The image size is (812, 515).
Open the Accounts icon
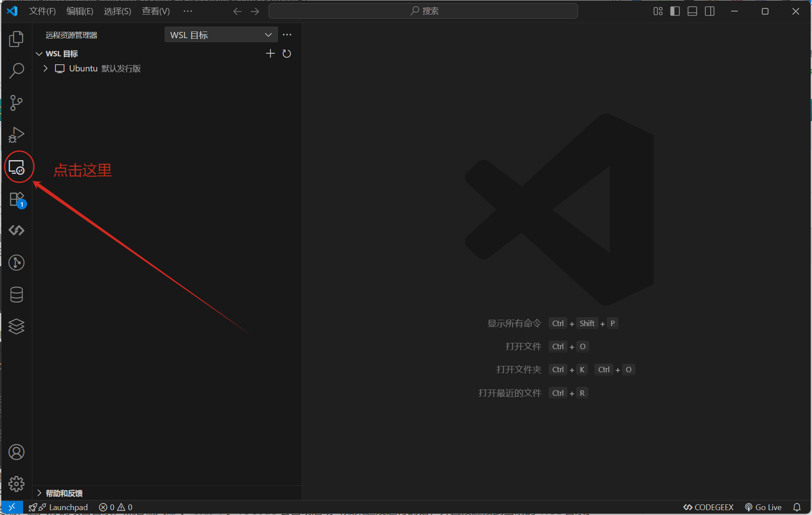pyautogui.click(x=16, y=452)
